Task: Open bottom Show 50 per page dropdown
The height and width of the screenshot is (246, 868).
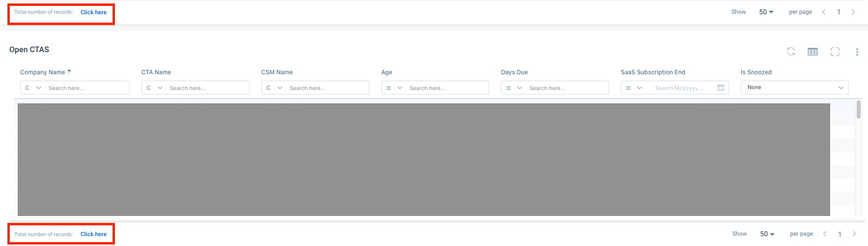Action: coord(767,234)
